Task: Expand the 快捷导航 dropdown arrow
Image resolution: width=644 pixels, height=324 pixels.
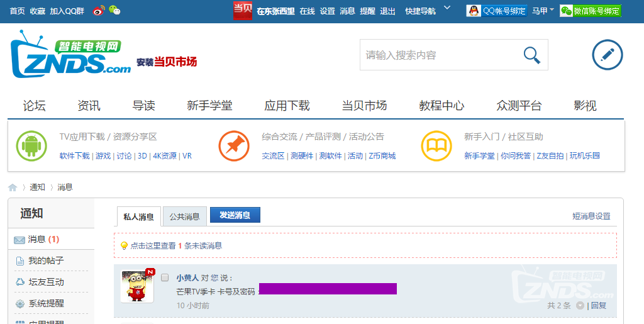Action: [447, 8]
